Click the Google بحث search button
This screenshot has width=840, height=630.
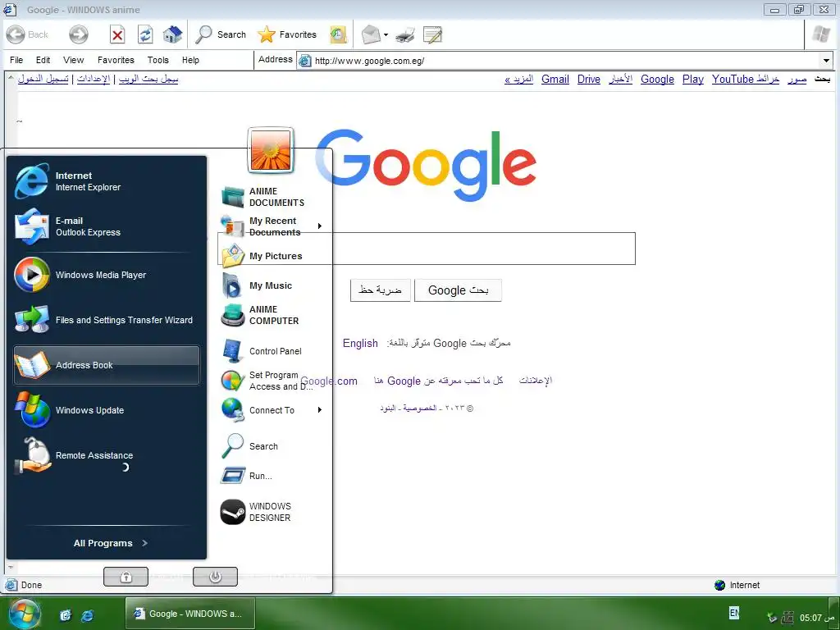pyautogui.click(x=458, y=290)
